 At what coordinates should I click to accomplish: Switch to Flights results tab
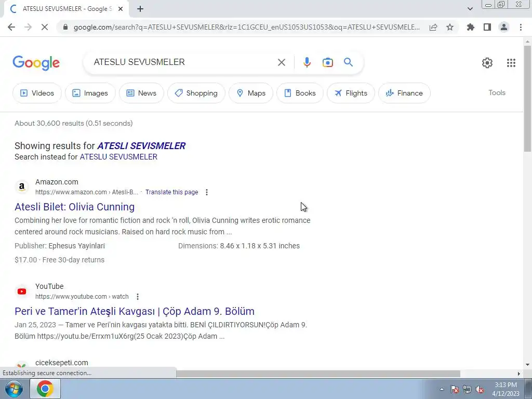[x=351, y=93]
